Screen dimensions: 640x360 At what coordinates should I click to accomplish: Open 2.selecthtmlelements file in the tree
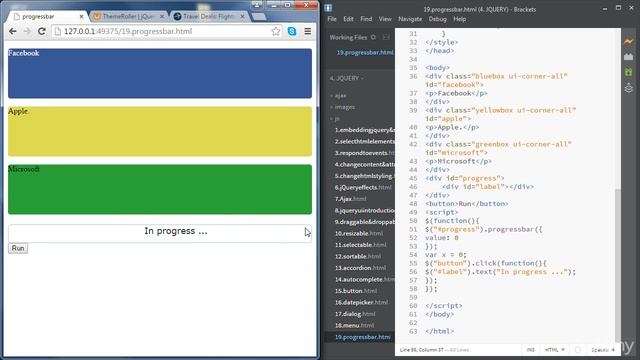(364, 141)
